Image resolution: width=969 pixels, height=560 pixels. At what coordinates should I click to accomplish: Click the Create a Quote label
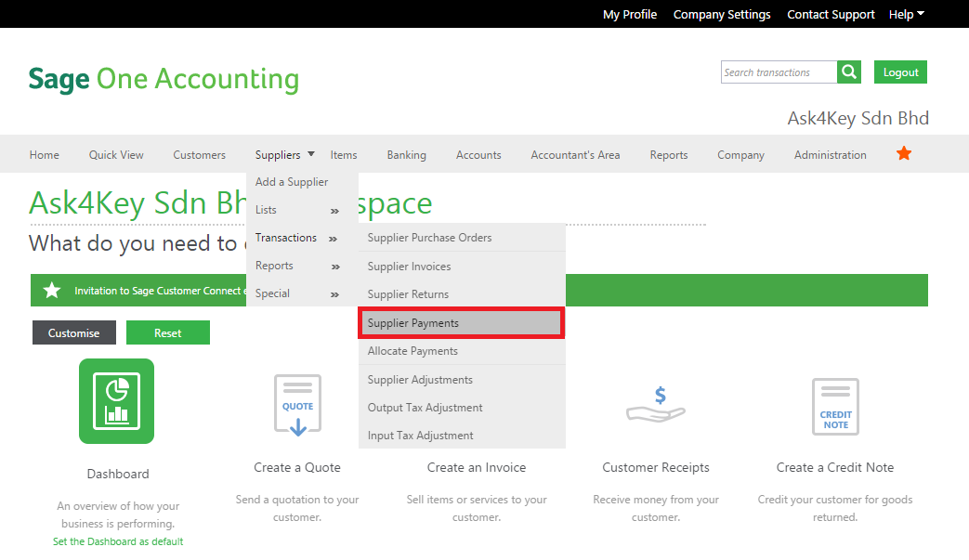[297, 467]
